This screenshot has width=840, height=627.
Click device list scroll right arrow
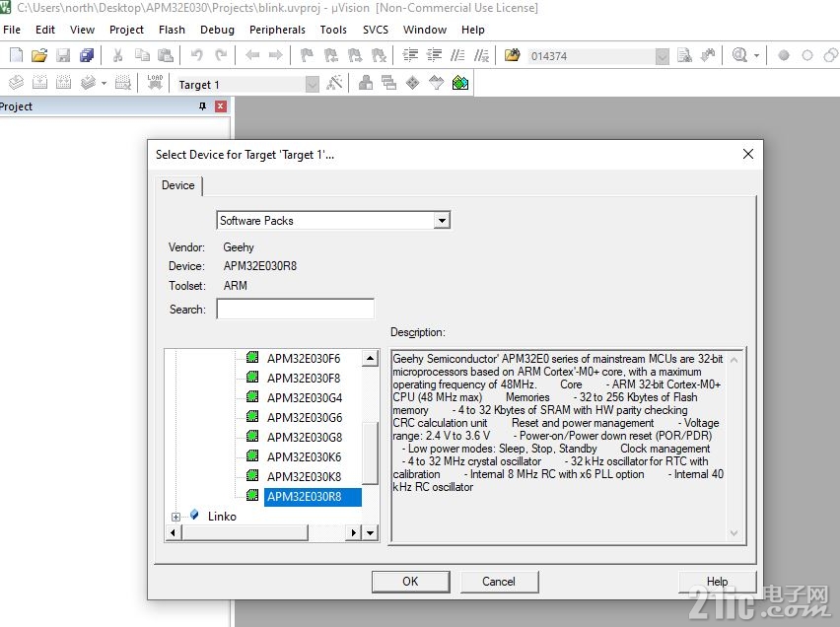(x=354, y=532)
